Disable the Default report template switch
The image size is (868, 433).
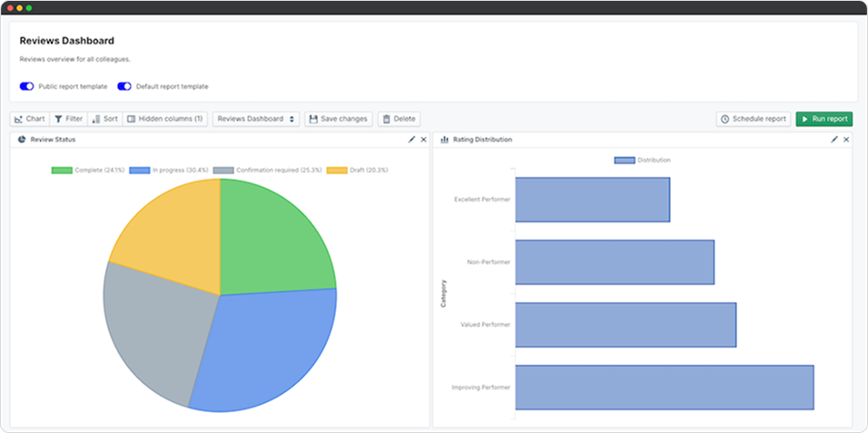tap(124, 86)
